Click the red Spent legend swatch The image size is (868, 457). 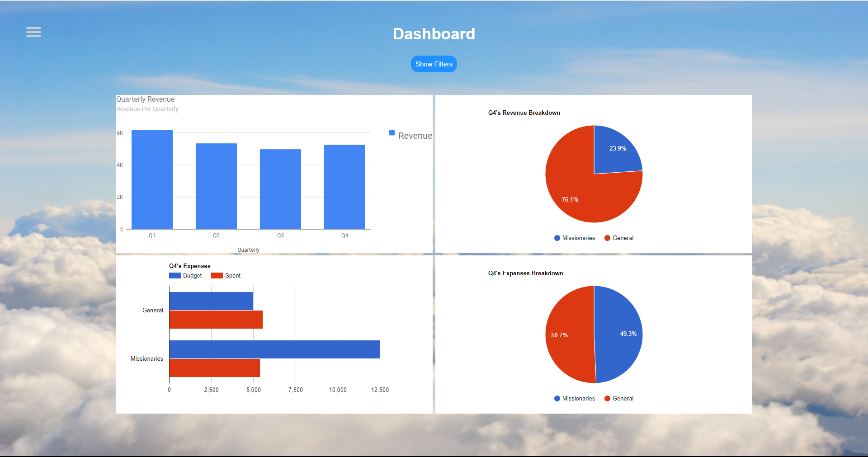click(217, 276)
